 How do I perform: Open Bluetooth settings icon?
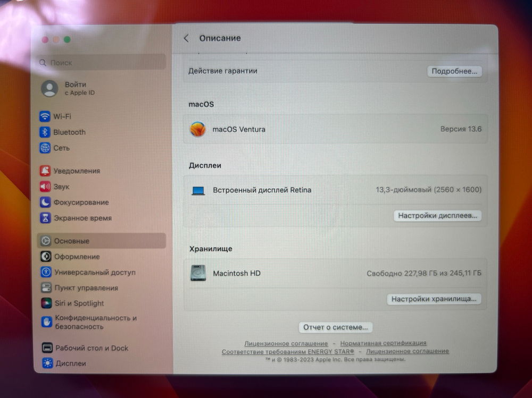[x=45, y=132]
